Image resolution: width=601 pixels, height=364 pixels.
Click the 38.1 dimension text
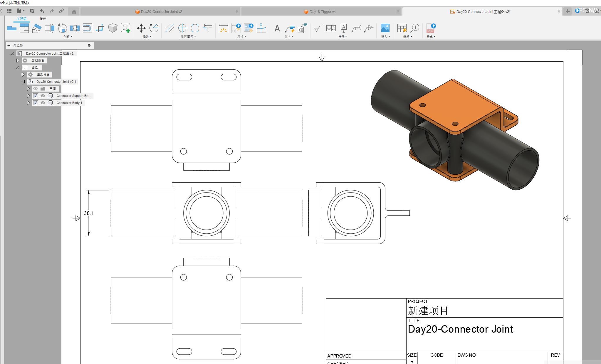click(x=89, y=213)
